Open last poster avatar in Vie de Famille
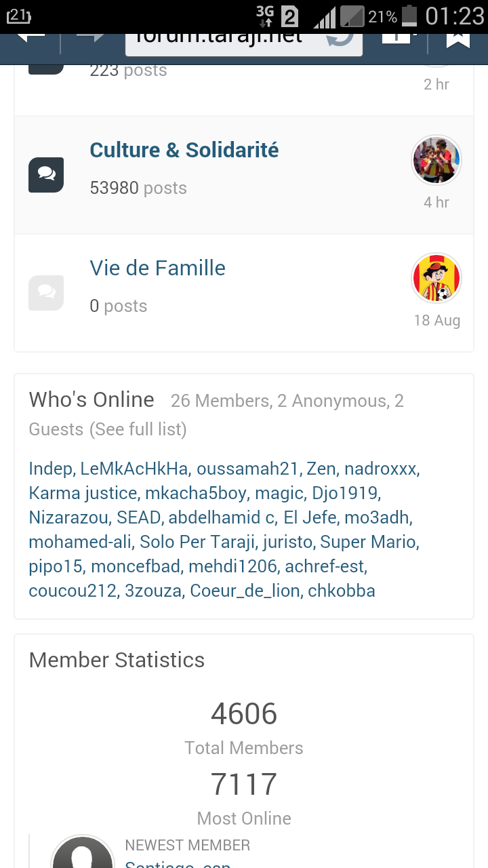Image resolution: width=488 pixels, height=868 pixels. tap(436, 278)
